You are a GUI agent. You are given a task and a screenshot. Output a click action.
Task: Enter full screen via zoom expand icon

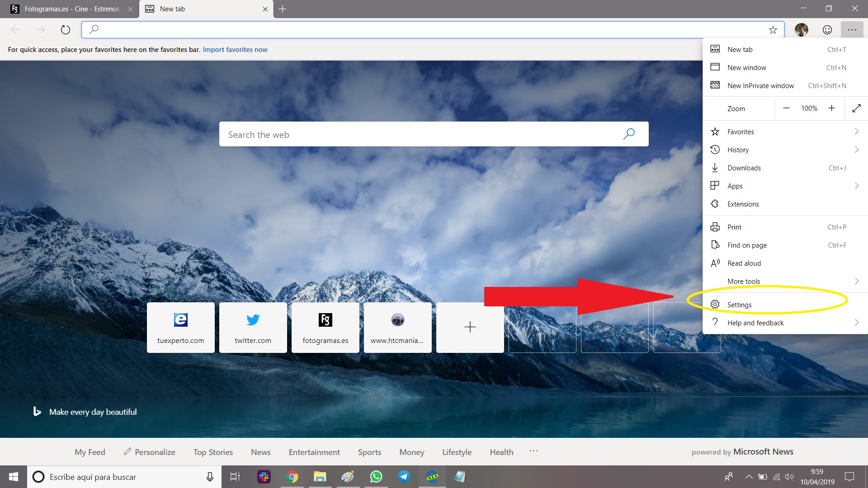coord(856,108)
